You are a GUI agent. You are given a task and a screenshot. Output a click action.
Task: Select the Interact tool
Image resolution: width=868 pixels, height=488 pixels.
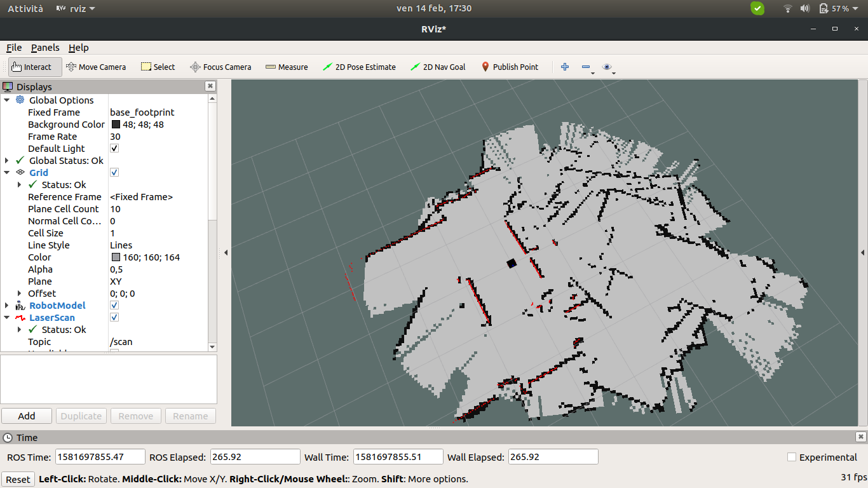pos(35,67)
